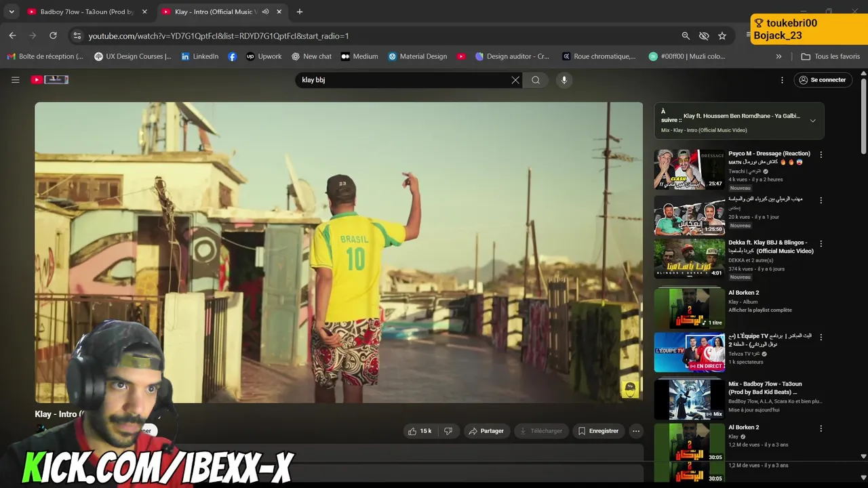The image size is (868, 488).
Task: Clear the search box with the X icon
Action: coord(515,80)
